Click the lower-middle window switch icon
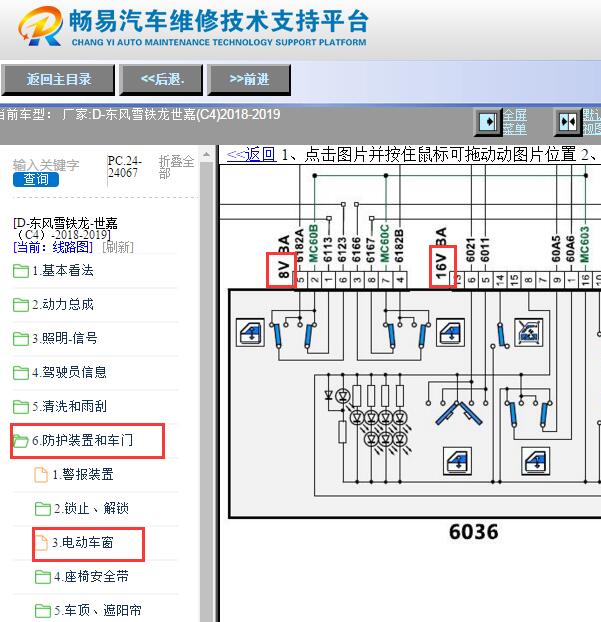Screen dimensions: 601x622 457,461
